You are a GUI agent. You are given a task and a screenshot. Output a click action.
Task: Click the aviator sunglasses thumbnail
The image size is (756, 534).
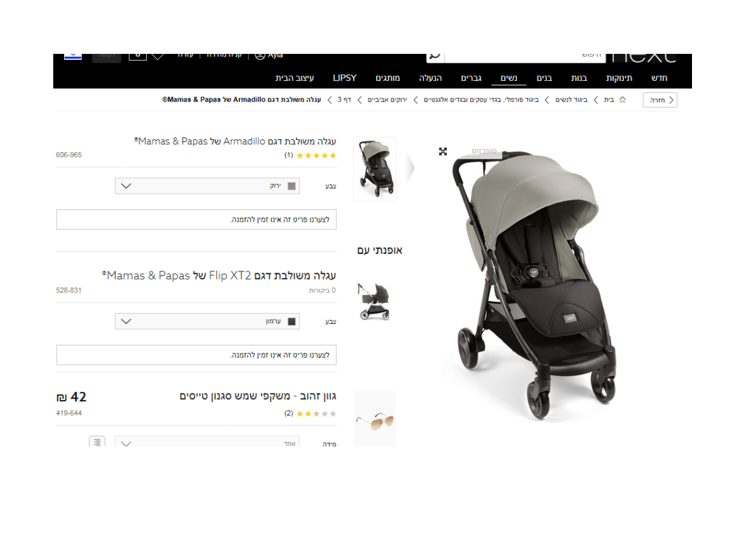(375, 418)
